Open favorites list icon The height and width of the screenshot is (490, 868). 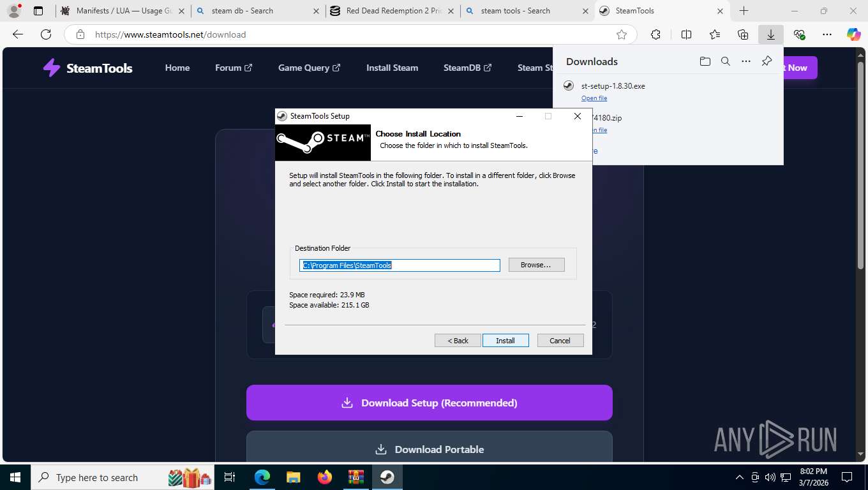(715, 34)
